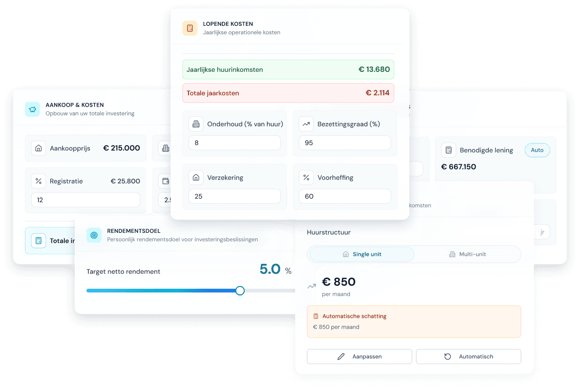
Task: Click the Voorheffing input field showing 60
Action: 345,196
